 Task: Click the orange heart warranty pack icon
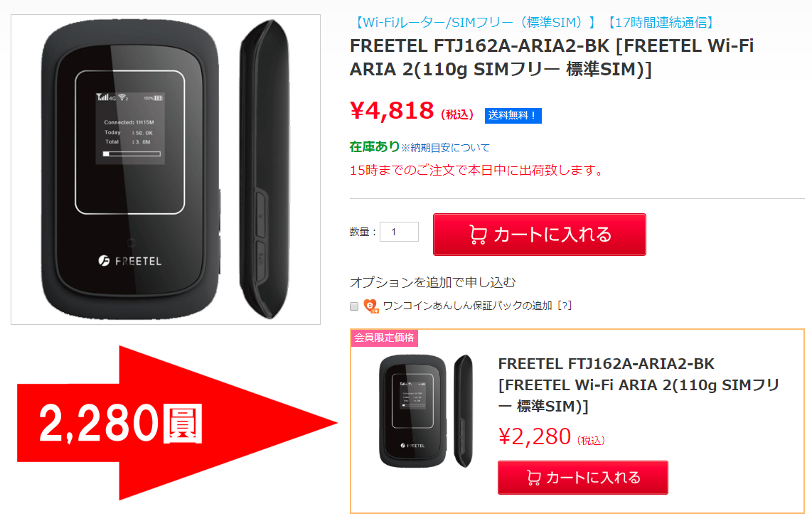(370, 306)
